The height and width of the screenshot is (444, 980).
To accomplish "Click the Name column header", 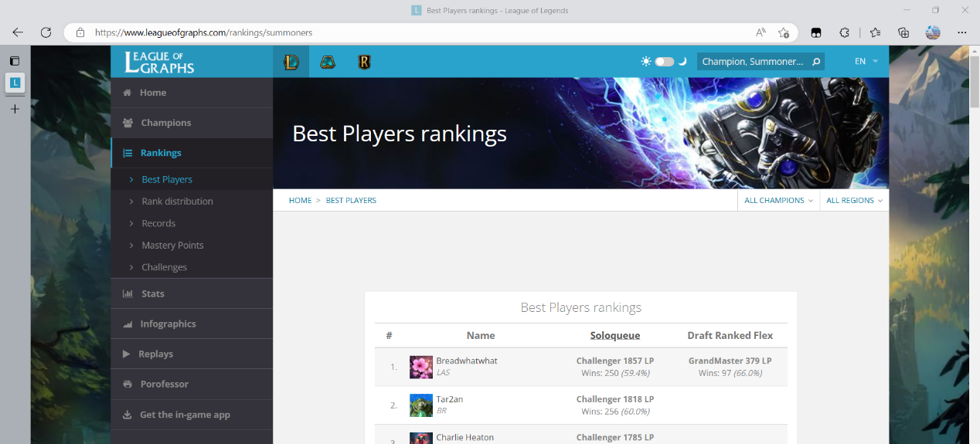I will pyautogui.click(x=481, y=336).
